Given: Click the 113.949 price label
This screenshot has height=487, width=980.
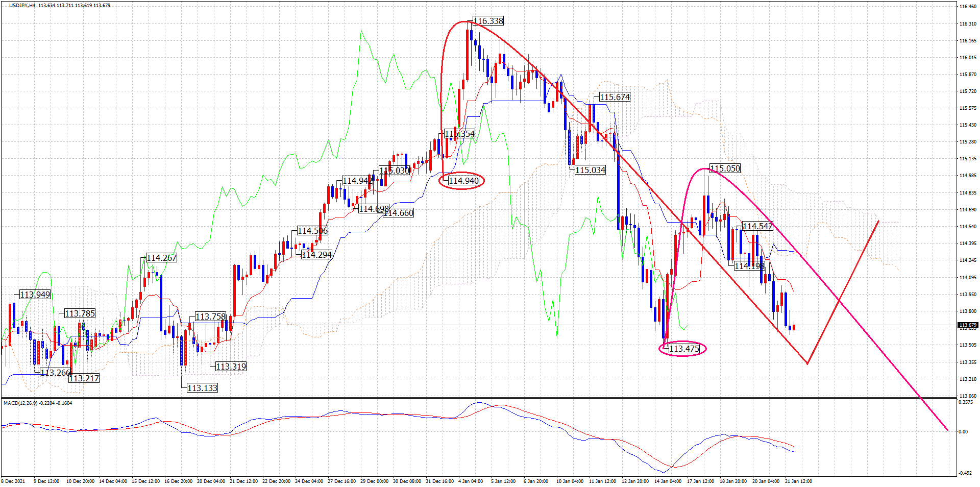Looking at the screenshot, I should click(35, 295).
